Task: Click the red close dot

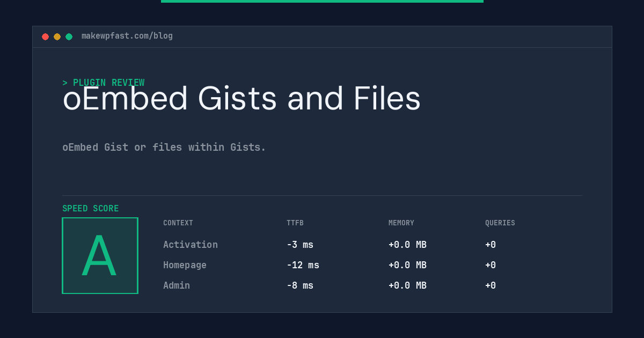Action: coord(45,36)
